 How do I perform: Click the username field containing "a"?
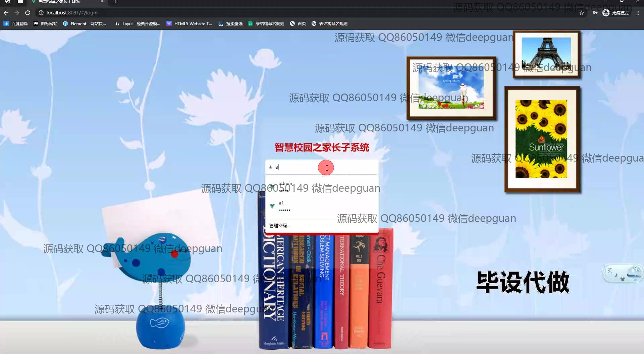322,167
